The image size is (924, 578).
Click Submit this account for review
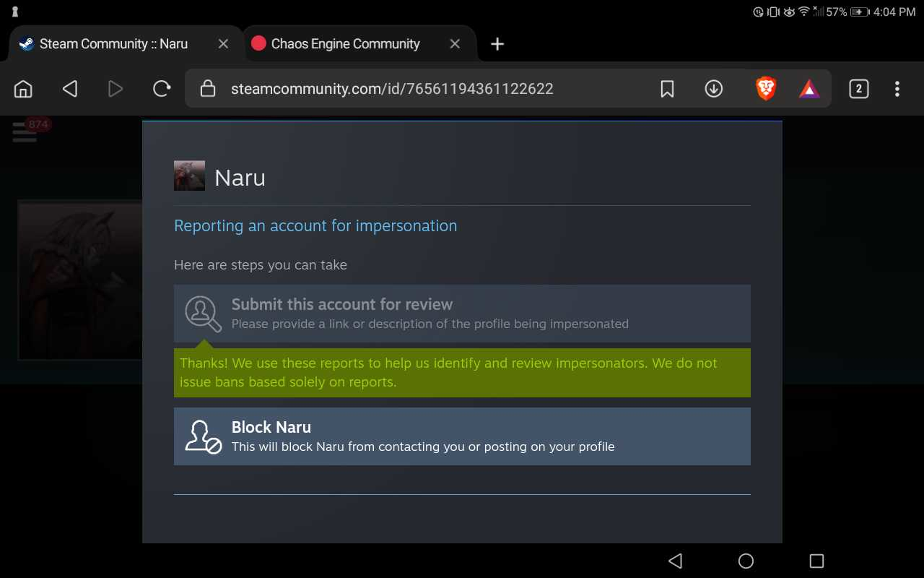pyautogui.click(x=462, y=314)
